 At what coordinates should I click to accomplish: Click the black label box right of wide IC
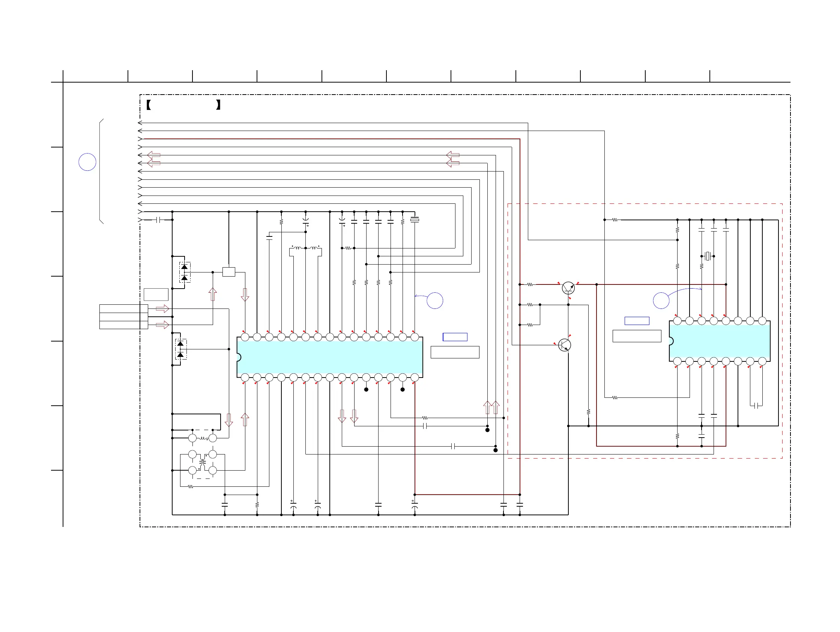(455, 352)
